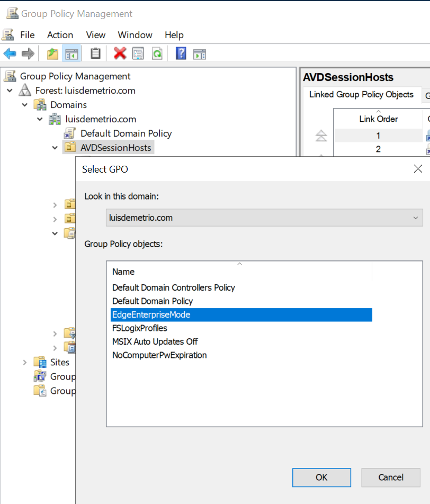The image size is (430, 504).
Task: Click the blue Back arrow toolbar icon
Action: coord(10,53)
